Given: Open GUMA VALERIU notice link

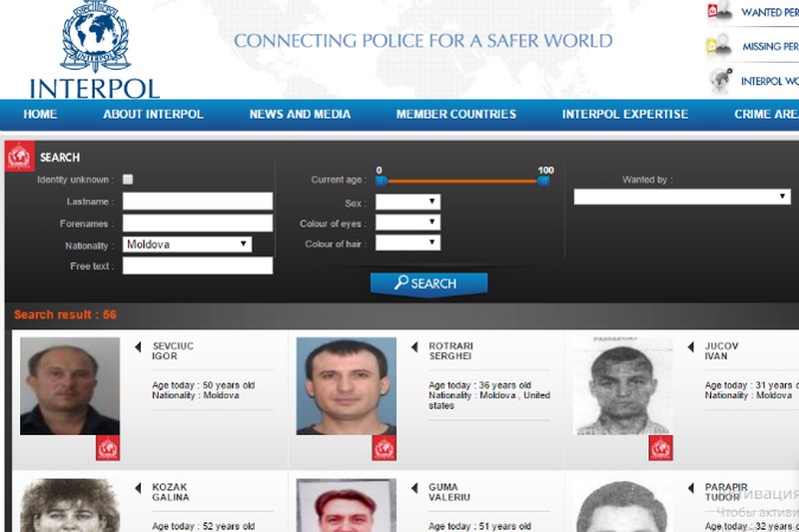Looking at the screenshot, I should [448, 492].
